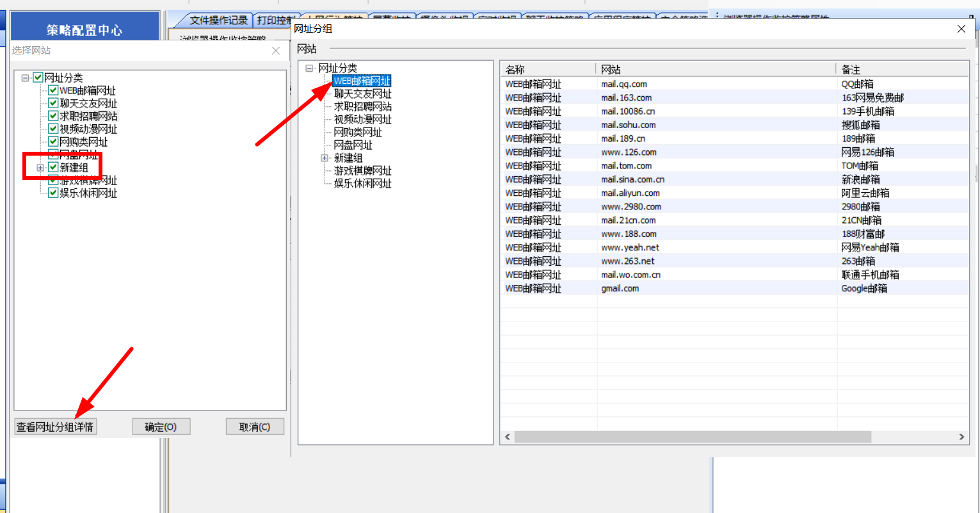Expand 新建组 node in 网址分组 tree

(x=325, y=158)
